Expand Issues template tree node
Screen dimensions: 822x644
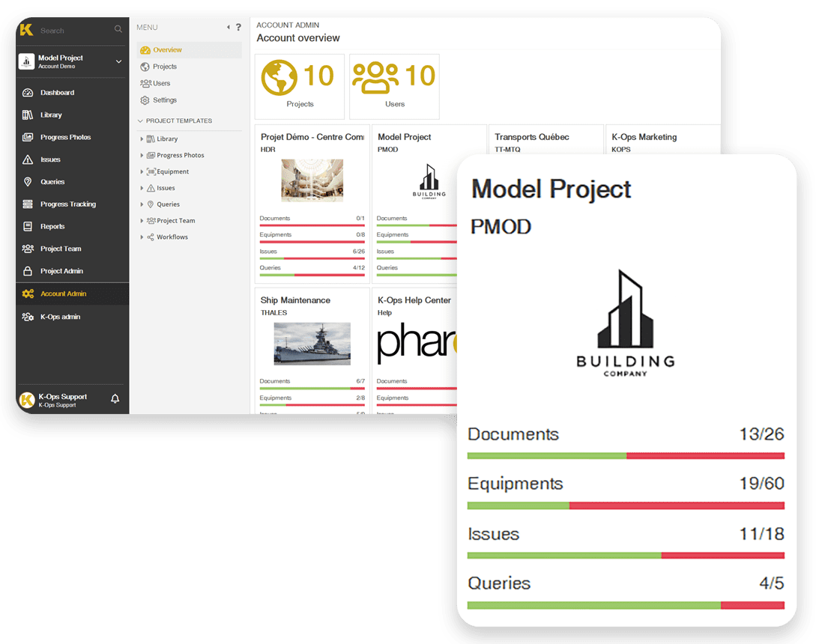142,188
